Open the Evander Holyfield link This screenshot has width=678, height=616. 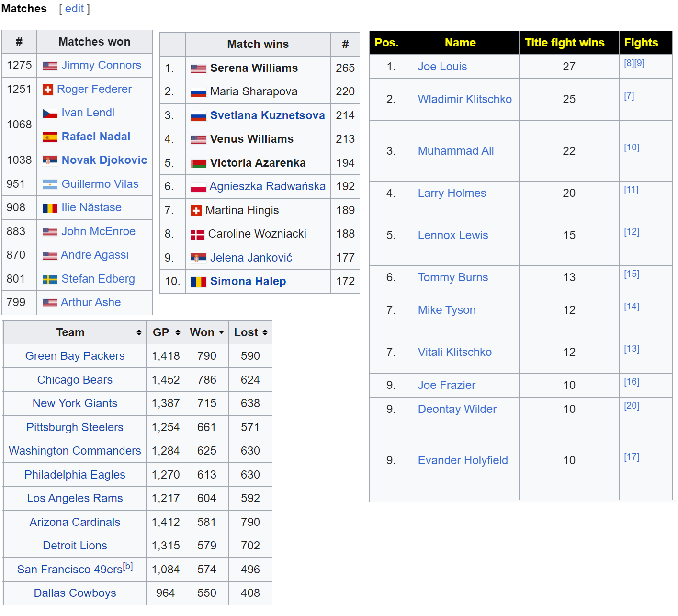[x=463, y=460]
